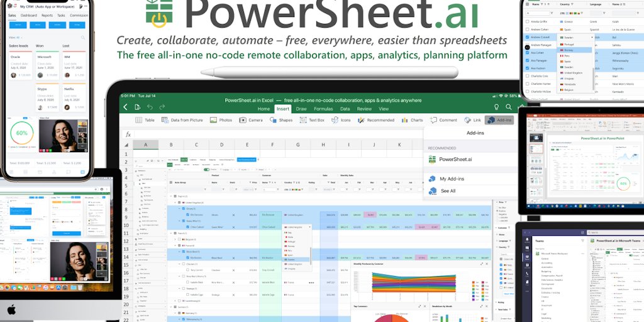Open the Oracle lead card on phone
The image size is (644, 322).
click(21, 65)
